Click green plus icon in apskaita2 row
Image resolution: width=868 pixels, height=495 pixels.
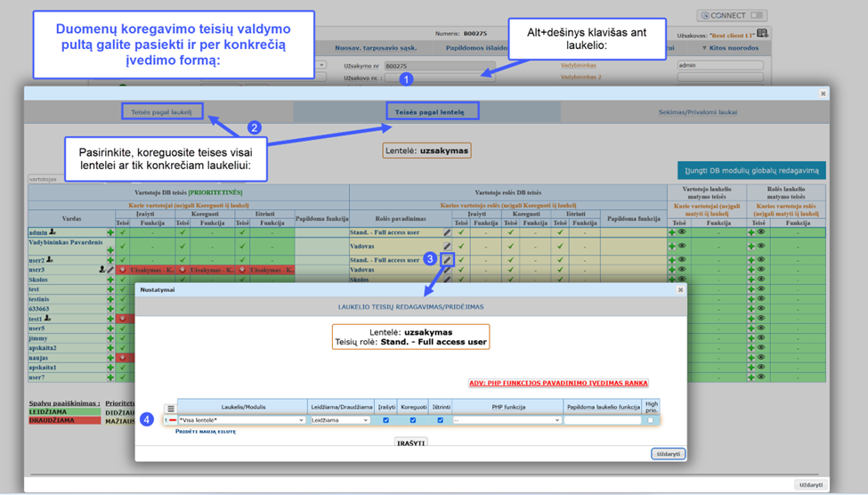pyautogui.click(x=110, y=348)
